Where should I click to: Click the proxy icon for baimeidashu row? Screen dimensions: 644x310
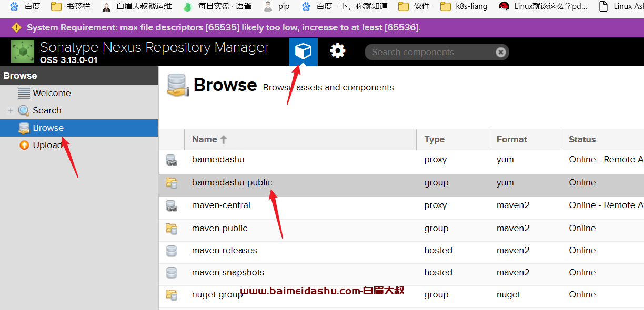[x=172, y=160]
